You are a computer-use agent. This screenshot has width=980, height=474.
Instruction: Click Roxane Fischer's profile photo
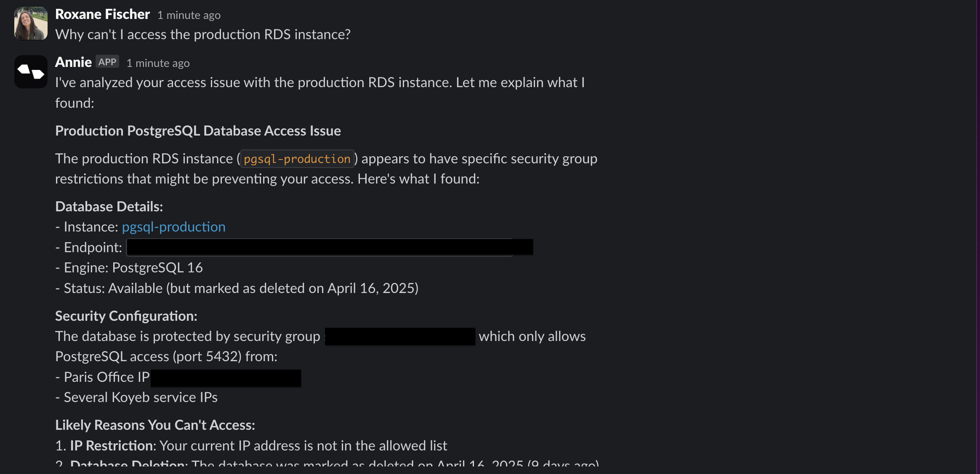(31, 24)
